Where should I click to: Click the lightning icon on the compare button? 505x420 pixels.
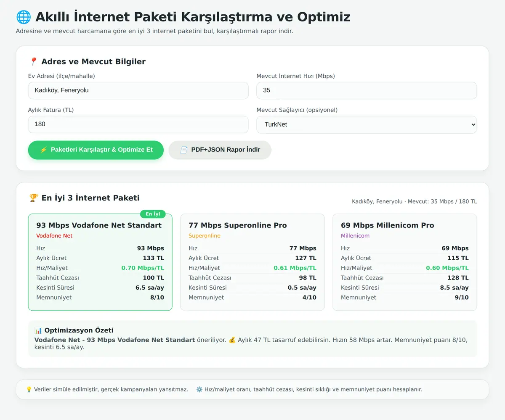pyautogui.click(x=43, y=150)
